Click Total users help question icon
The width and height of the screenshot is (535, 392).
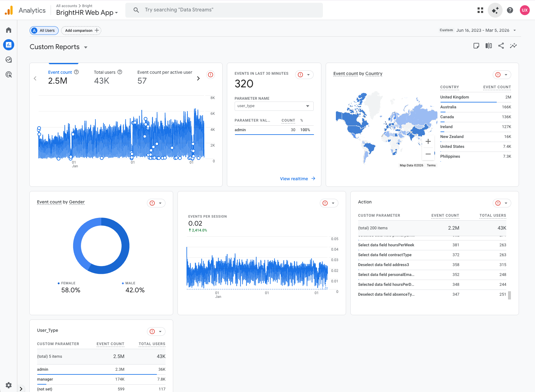(120, 72)
